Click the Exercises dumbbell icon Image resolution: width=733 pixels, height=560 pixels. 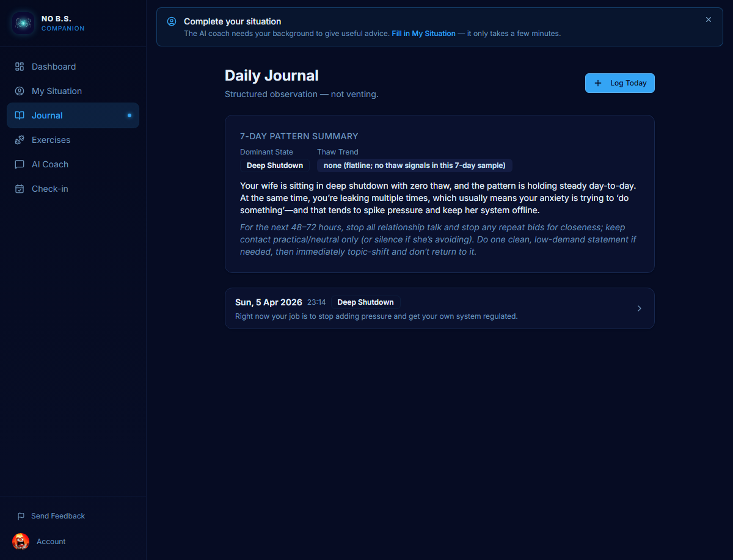coord(20,140)
